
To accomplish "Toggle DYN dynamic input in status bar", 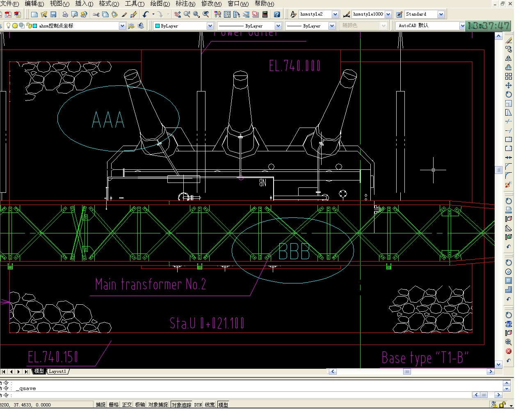I will coord(198,405).
